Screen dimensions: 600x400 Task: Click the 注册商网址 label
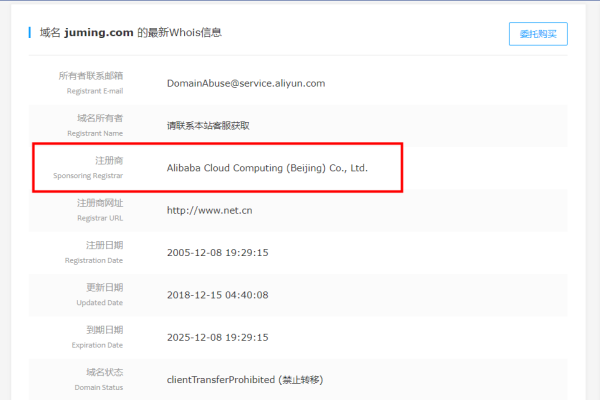99,202
